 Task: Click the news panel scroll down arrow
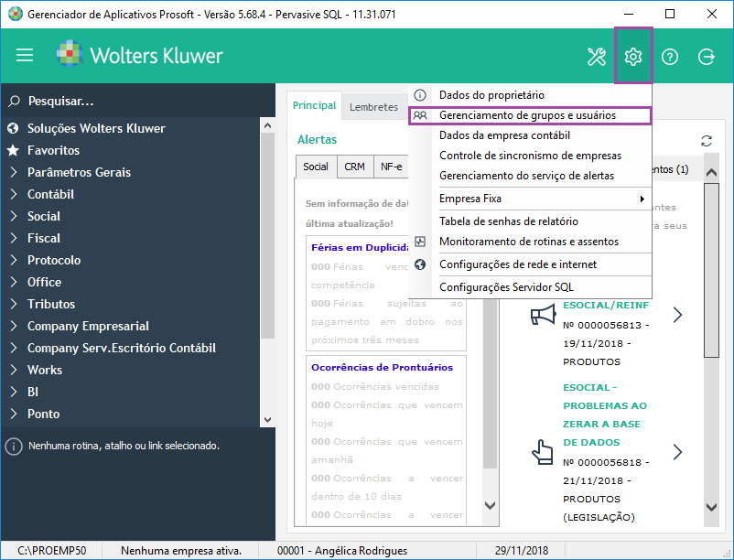(x=711, y=507)
